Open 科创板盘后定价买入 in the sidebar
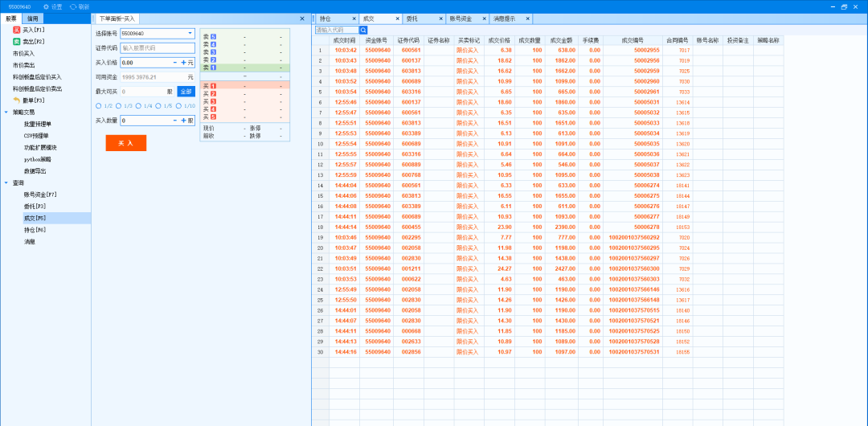This screenshot has height=426, width=868. (x=37, y=77)
